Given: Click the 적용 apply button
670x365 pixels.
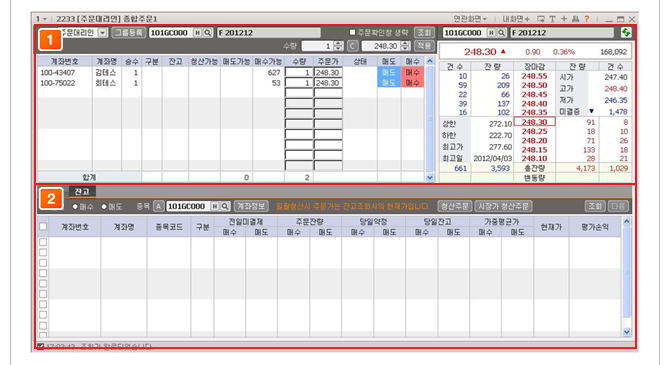Looking at the screenshot, I should pyautogui.click(x=424, y=46).
